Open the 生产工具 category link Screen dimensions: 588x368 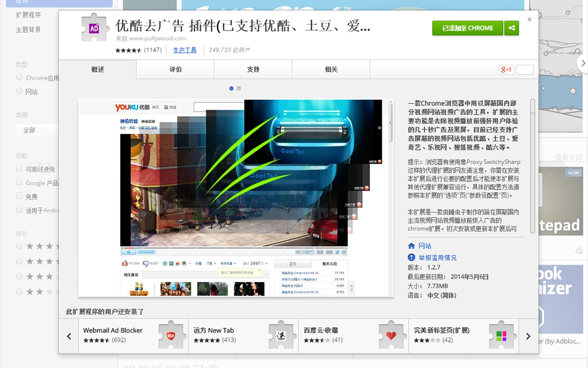[185, 50]
